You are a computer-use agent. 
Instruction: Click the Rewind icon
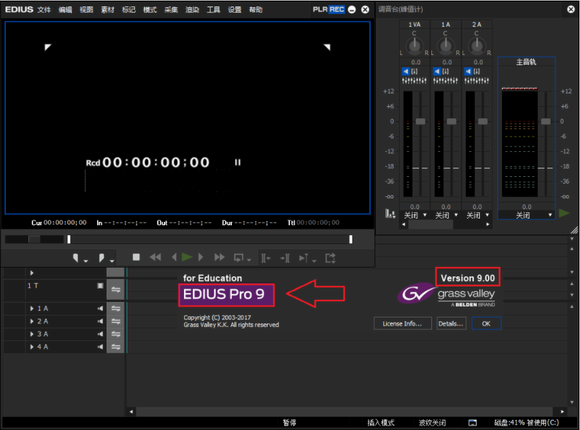click(155, 257)
